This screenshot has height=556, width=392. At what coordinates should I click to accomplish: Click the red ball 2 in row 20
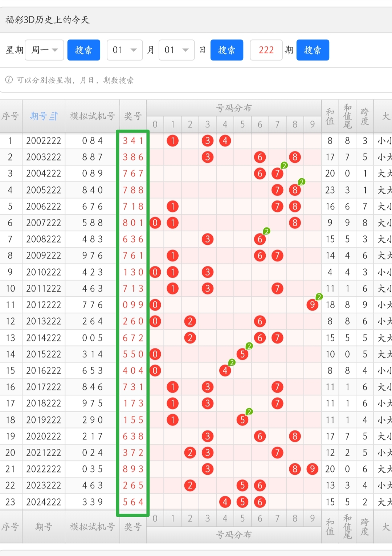tap(190, 452)
